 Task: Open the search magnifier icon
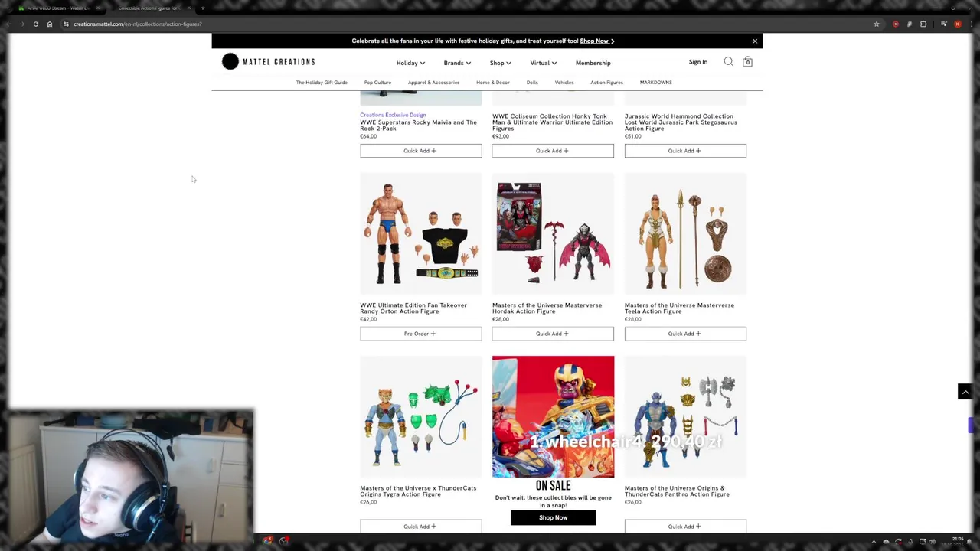click(729, 62)
